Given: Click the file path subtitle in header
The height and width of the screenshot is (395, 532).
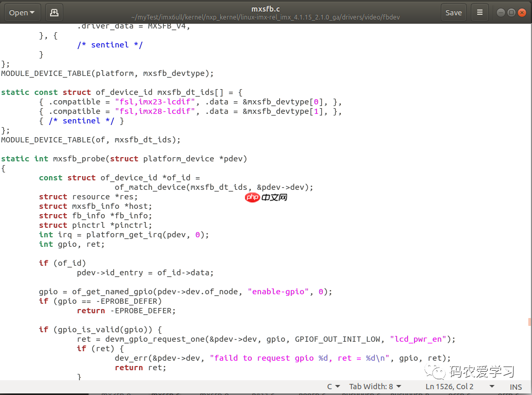Looking at the screenshot, I should pos(265,17).
